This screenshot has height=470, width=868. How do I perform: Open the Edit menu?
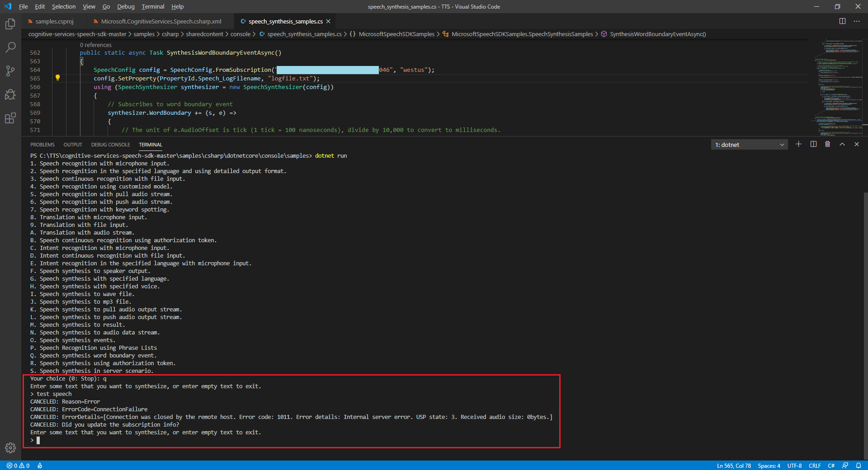[40, 6]
